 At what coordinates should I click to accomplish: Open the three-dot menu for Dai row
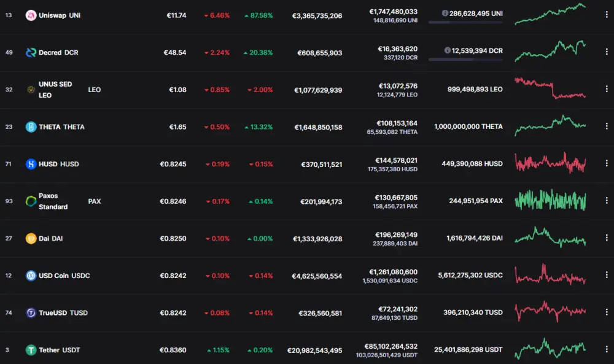click(607, 238)
